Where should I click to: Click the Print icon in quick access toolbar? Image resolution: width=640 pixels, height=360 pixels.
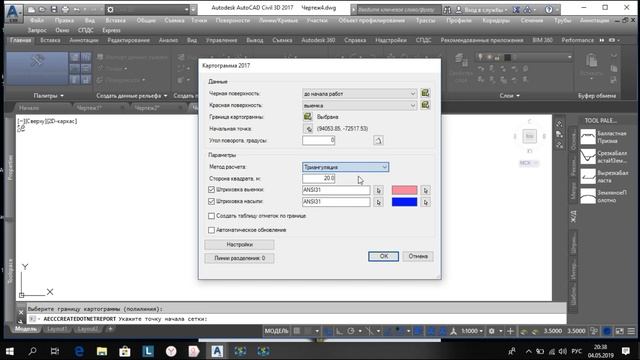[65, 9]
